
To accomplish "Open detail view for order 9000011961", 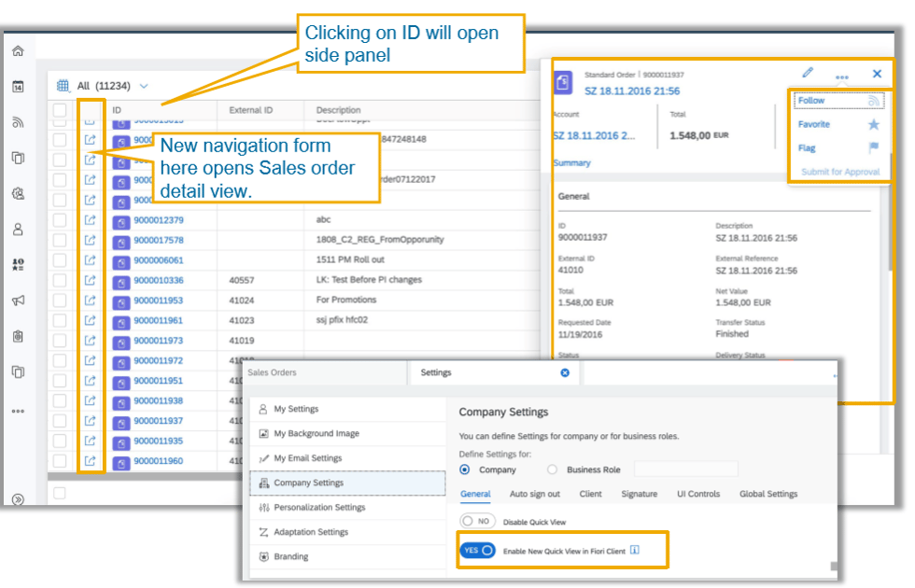I will 90,320.
